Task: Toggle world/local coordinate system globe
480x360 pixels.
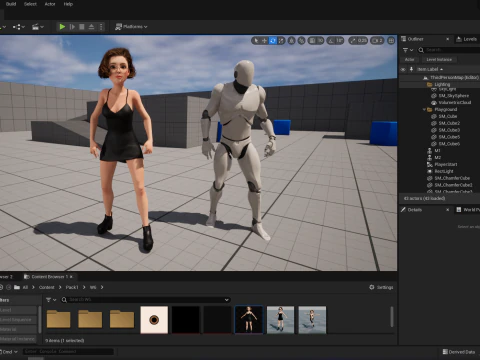Action: [291, 41]
